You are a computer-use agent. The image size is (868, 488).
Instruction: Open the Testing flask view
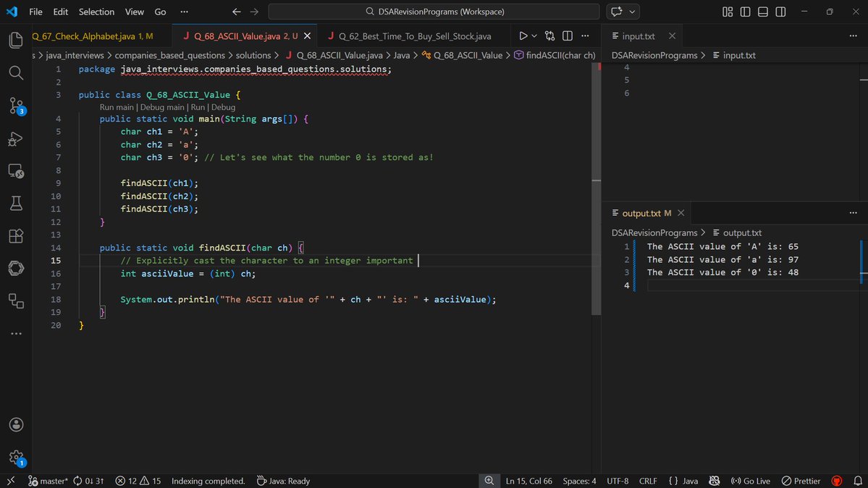click(16, 203)
